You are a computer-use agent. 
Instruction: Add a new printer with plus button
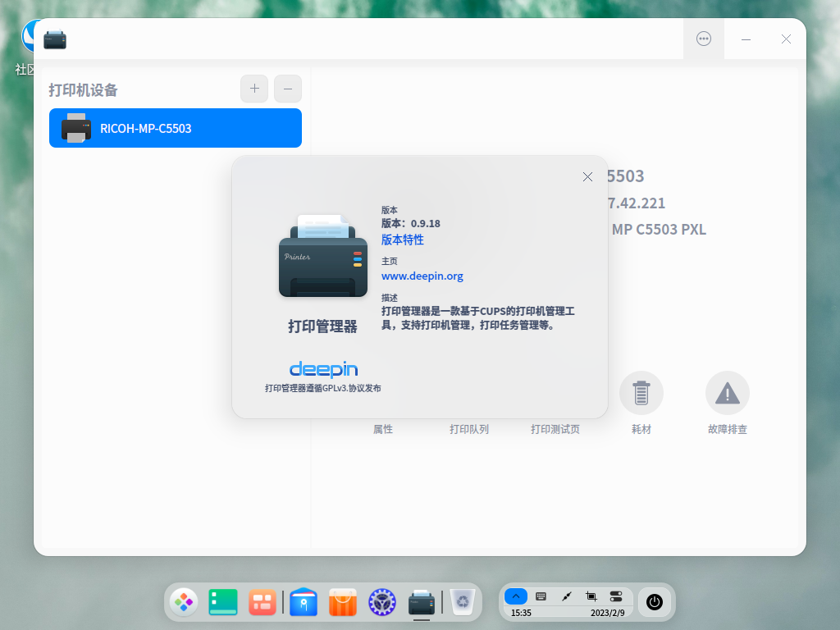[254, 89]
